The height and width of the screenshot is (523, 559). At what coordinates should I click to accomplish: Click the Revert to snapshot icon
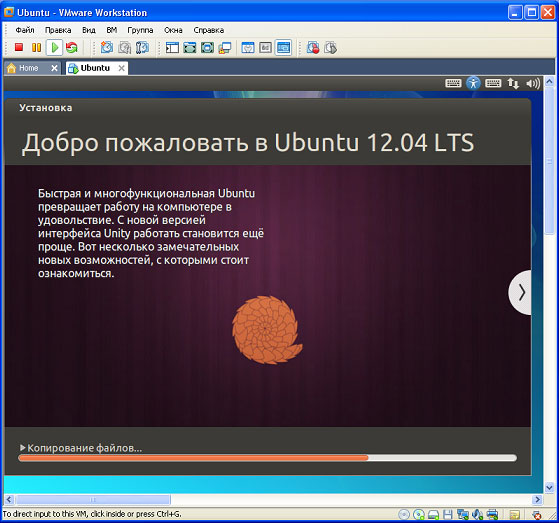coord(124,47)
